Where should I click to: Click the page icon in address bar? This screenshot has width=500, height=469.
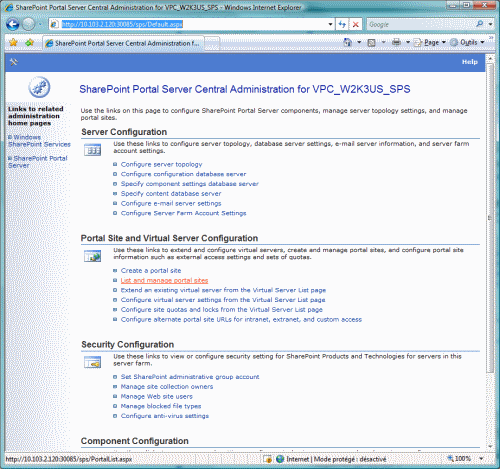pos(54,24)
